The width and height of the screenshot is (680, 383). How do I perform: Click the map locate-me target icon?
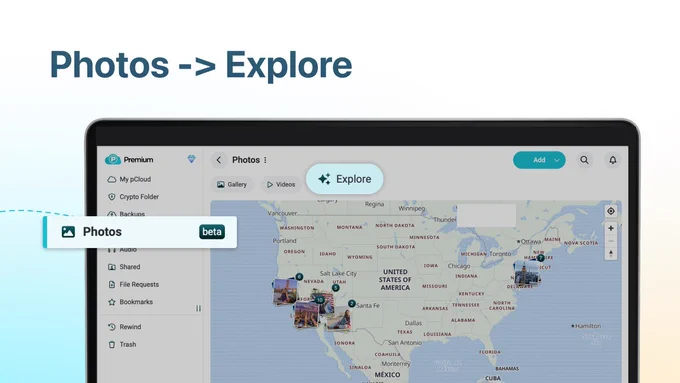click(x=611, y=211)
